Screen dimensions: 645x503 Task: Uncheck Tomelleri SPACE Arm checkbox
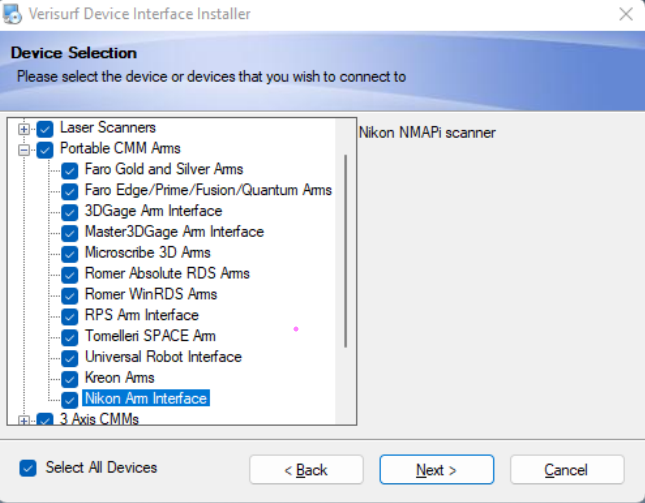70,338
